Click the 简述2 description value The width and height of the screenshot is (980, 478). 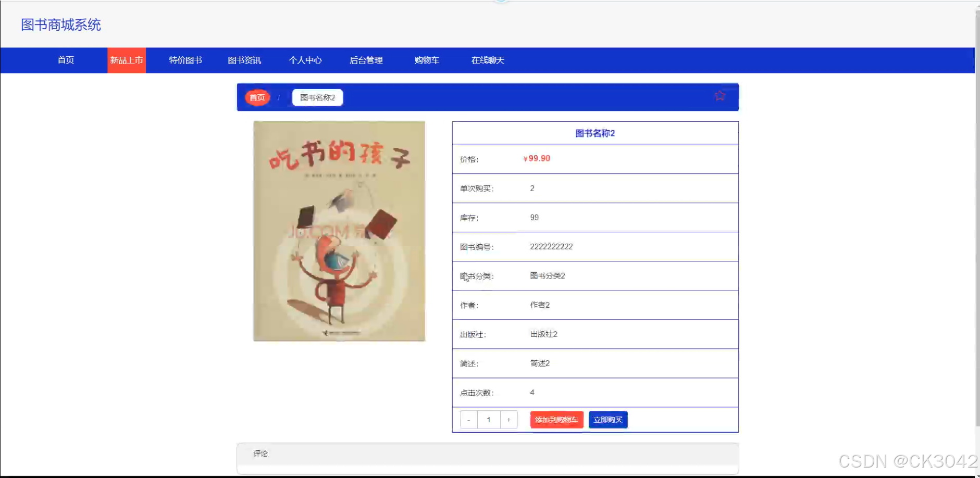(x=540, y=363)
